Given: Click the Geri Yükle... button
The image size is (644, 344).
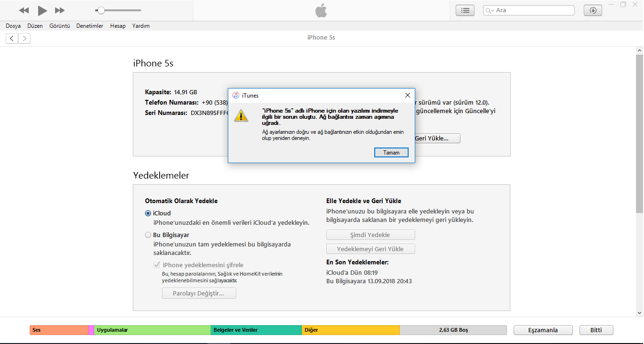Looking at the screenshot, I should pyautogui.click(x=437, y=139).
